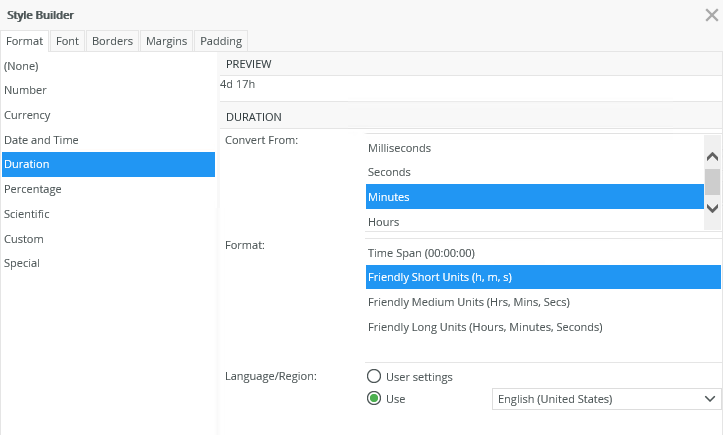Open the Borders tab
Image resolution: width=723 pixels, height=435 pixels.
(112, 41)
